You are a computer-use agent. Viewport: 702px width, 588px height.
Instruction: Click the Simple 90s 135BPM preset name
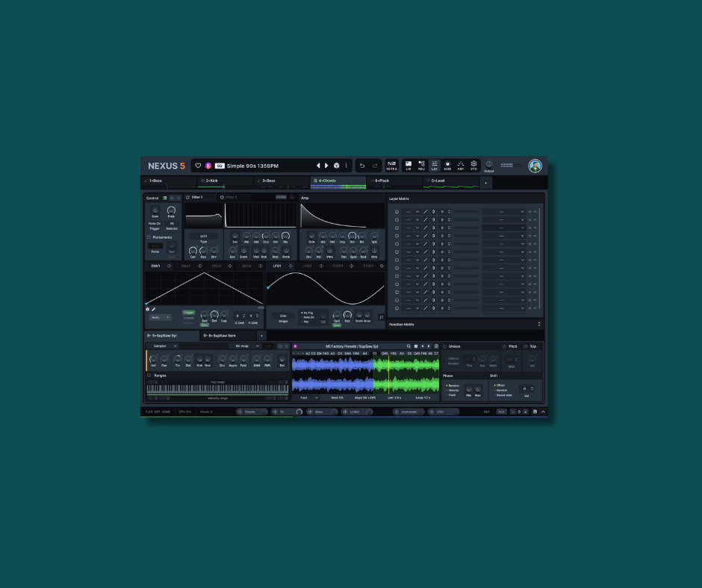tap(254, 166)
